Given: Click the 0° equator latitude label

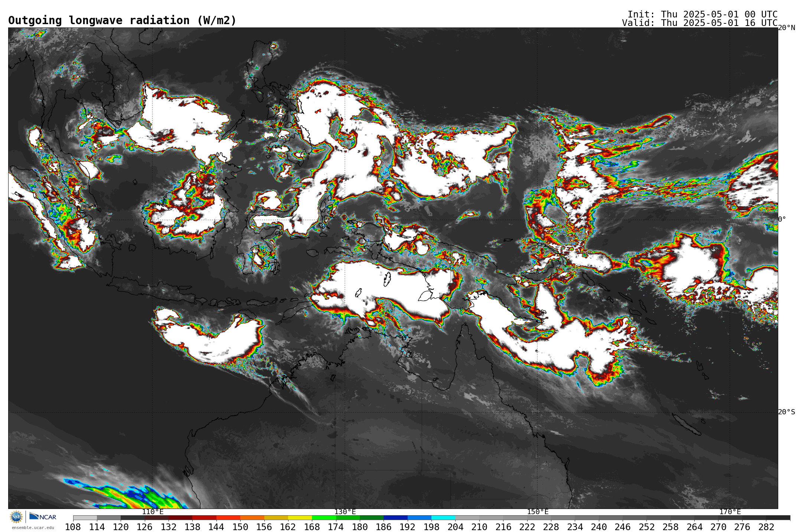Looking at the screenshot, I should (782, 219).
